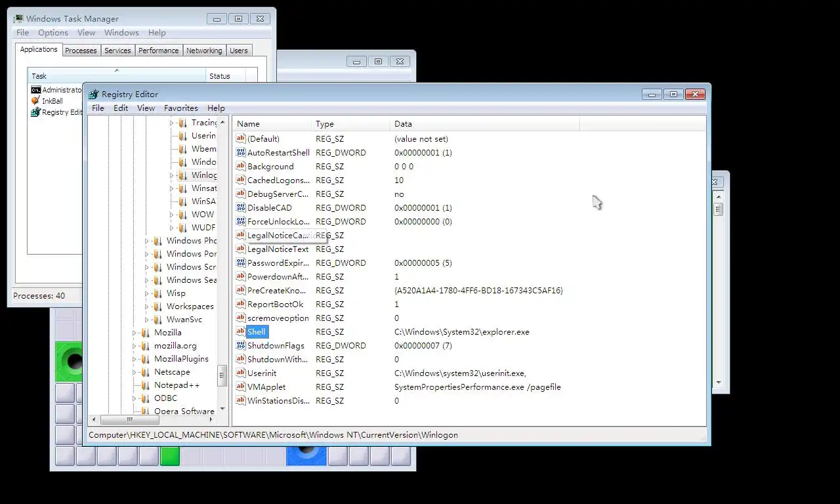Click the (Default) string value icon
Image resolution: width=840 pixels, height=504 pixels.
click(x=240, y=138)
